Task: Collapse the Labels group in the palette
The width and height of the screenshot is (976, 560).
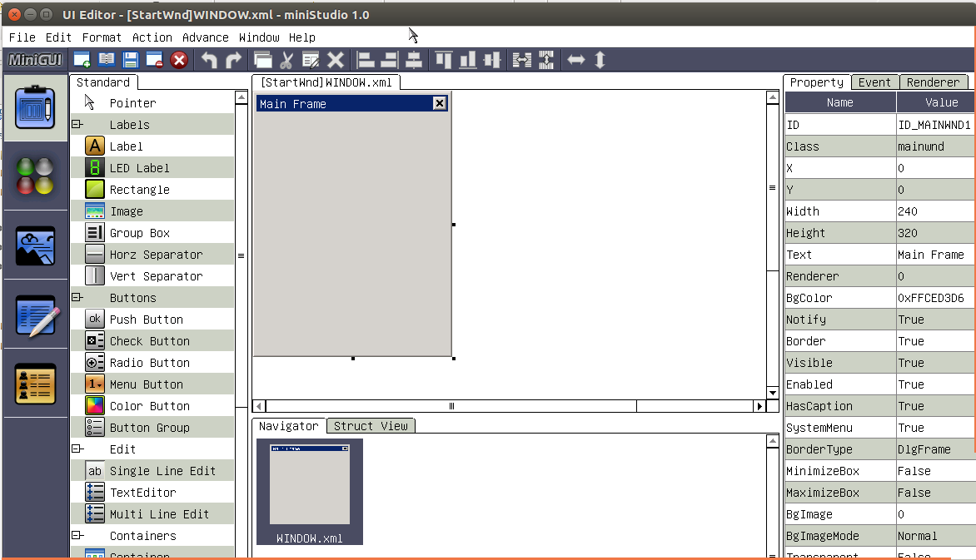Action: point(75,124)
